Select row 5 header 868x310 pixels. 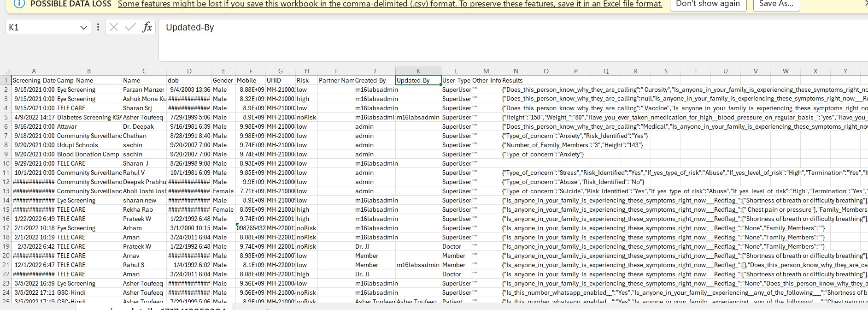click(6, 117)
